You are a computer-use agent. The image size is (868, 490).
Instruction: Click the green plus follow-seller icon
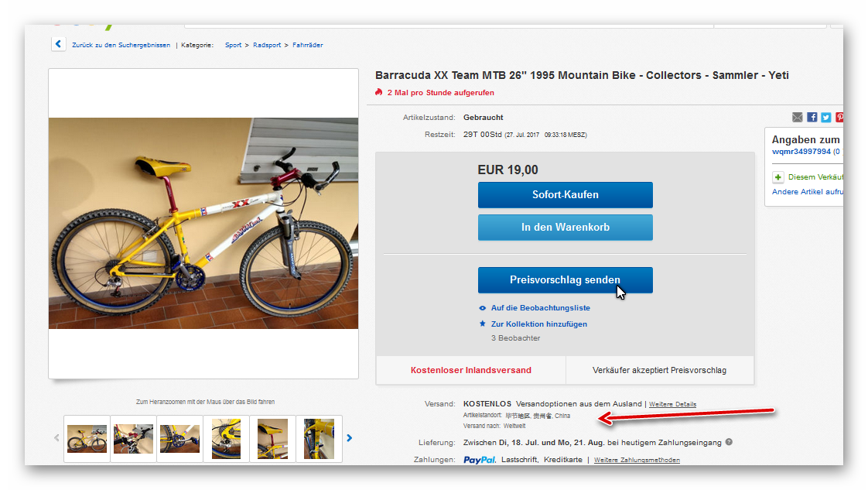(x=778, y=177)
